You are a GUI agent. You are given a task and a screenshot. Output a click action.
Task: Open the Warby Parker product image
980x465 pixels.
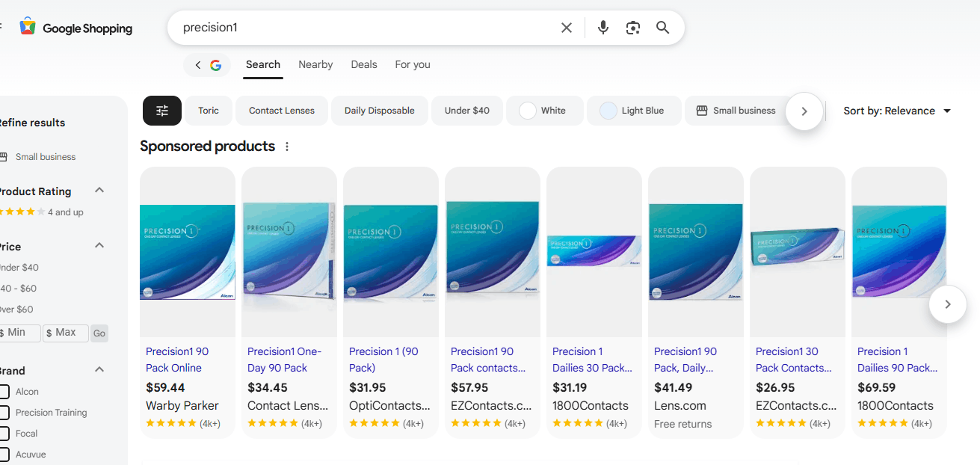coord(188,252)
